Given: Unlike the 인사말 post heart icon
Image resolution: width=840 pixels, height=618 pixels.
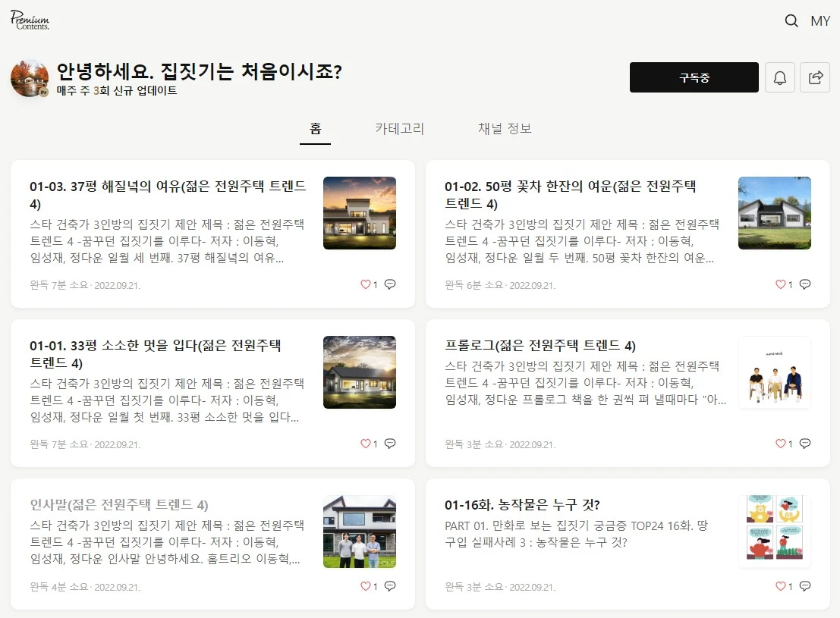Looking at the screenshot, I should (x=364, y=585).
